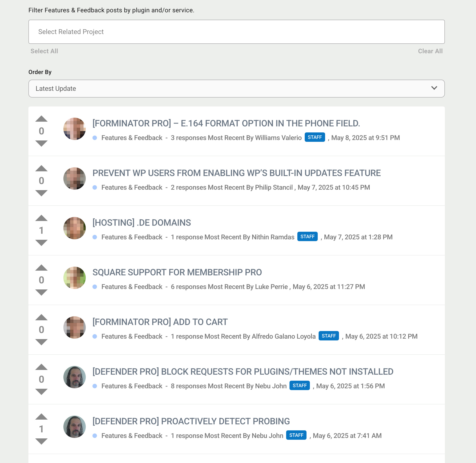
Task: Click date 'May 6, 2025 at 7:41 AM'
Action: (x=347, y=435)
